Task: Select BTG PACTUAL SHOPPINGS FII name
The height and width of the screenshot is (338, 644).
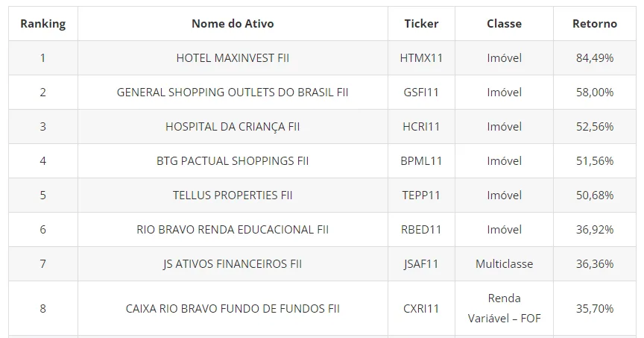Action: pos(233,160)
